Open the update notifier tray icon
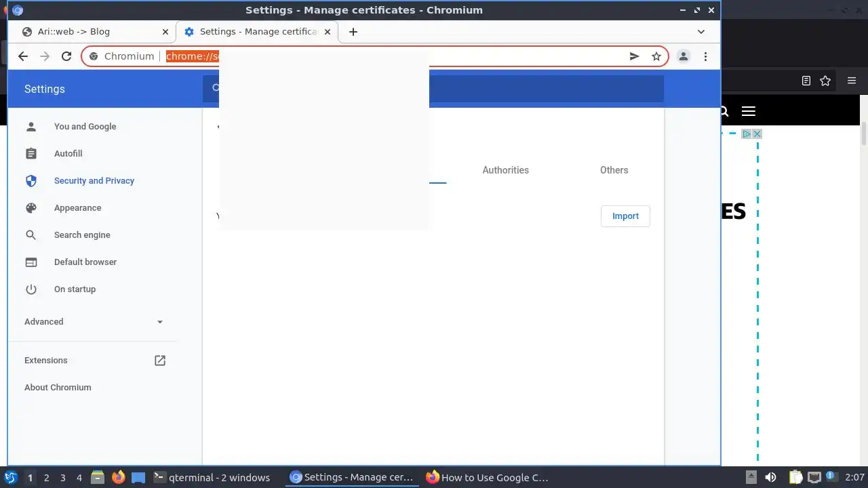 click(x=831, y=477)
